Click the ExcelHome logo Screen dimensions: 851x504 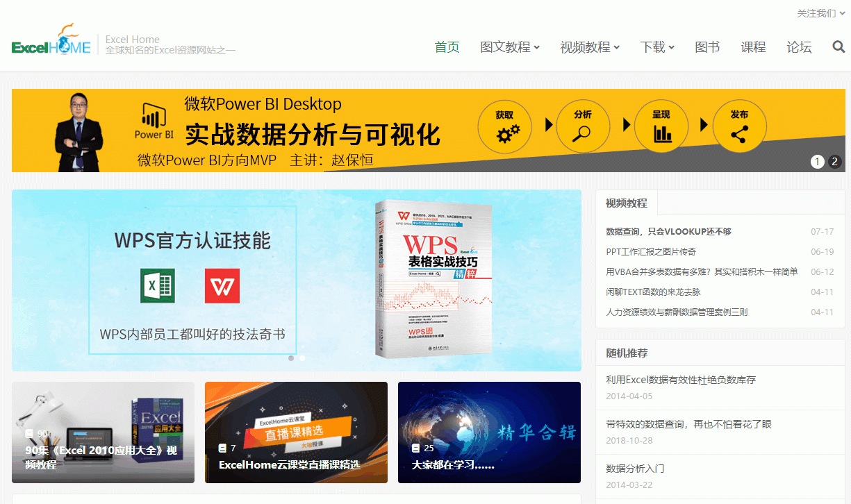51,40
